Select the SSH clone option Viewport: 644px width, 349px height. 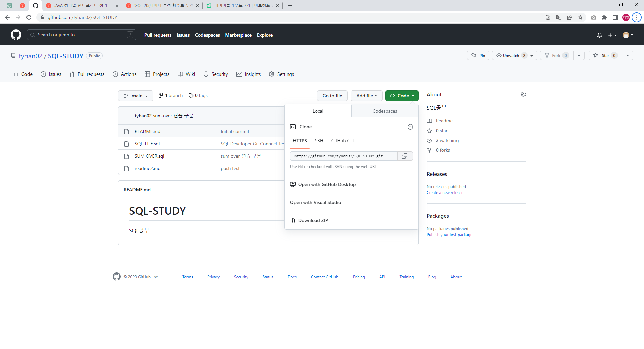pyautogui.click(x=319, y=141)
